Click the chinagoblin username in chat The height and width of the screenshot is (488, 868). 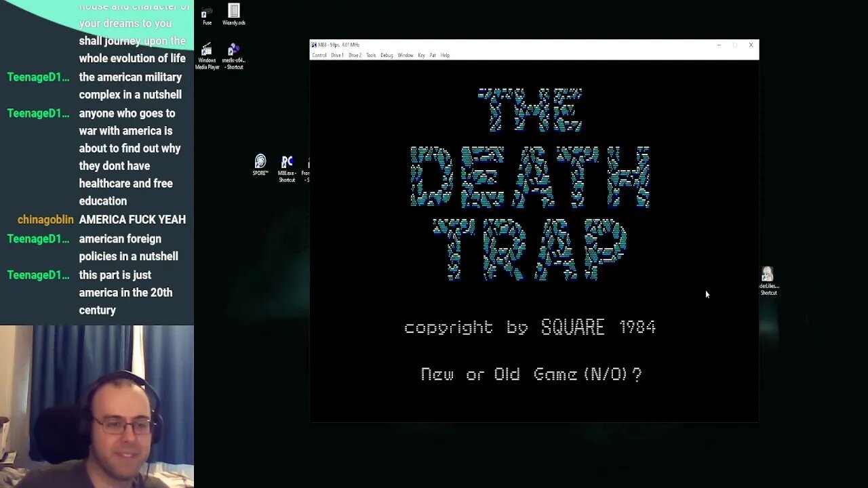45,220
